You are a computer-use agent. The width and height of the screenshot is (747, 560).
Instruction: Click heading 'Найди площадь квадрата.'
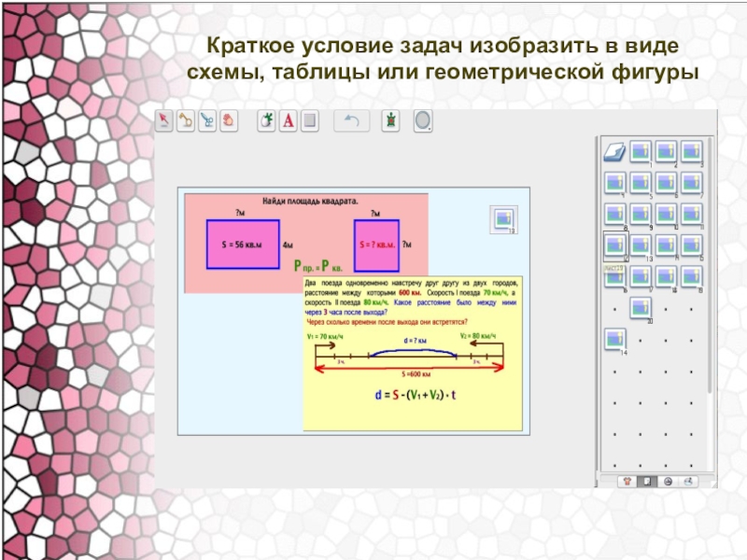pos(310,201)
